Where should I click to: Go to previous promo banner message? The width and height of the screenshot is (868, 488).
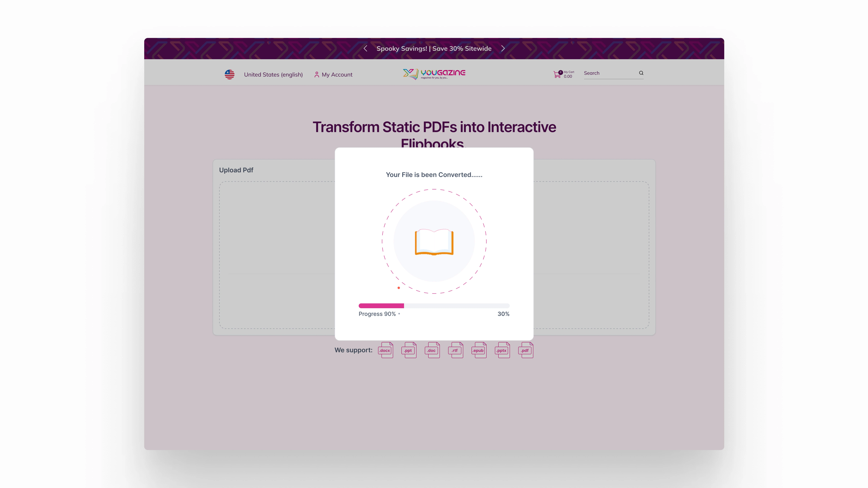365,48
